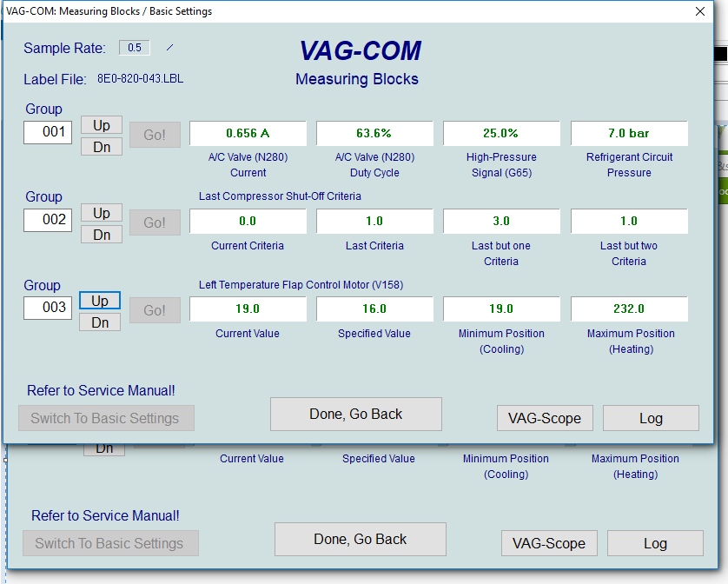Click Go! button for Group 001
Image resolution: width=728 pixels, height=584 pixels.
point(155,135)
